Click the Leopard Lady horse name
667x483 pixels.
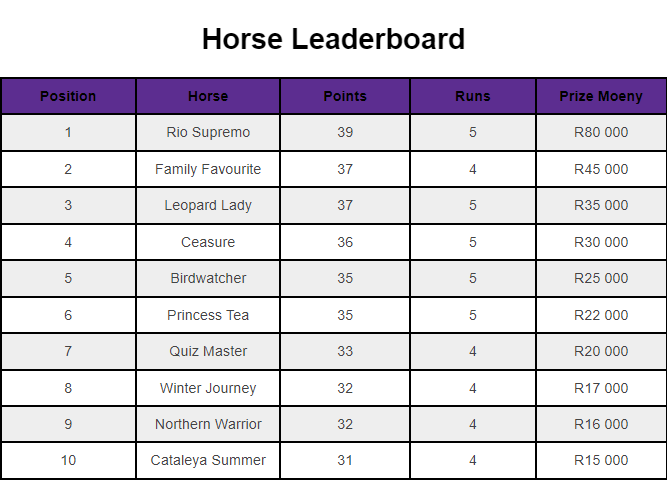pos(208,205)
